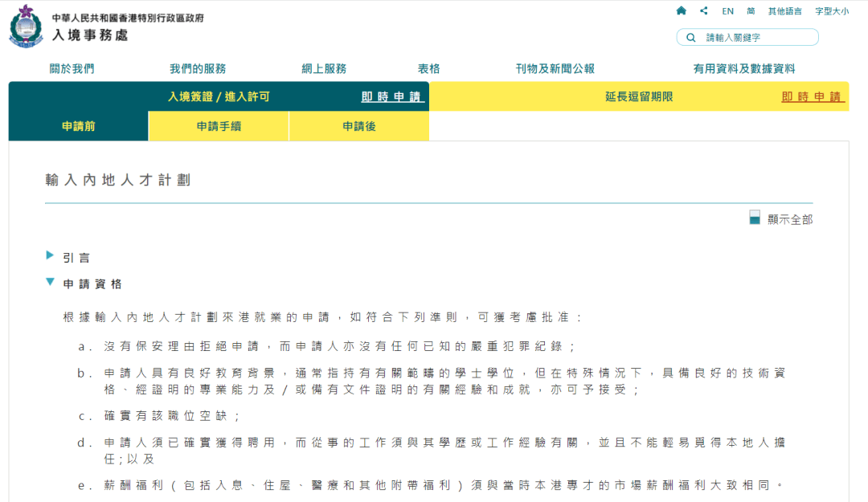
Task: Expand the 引言 section triangle
Action: click(50, 255)
